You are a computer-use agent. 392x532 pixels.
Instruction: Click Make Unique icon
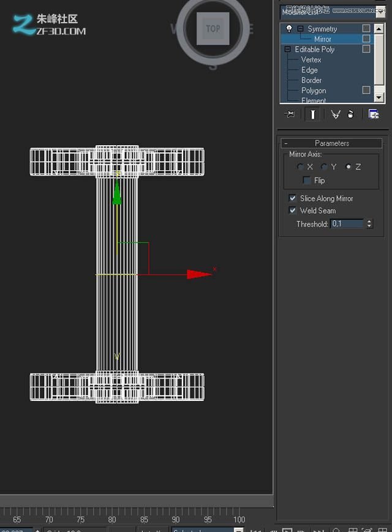(335, 114)
